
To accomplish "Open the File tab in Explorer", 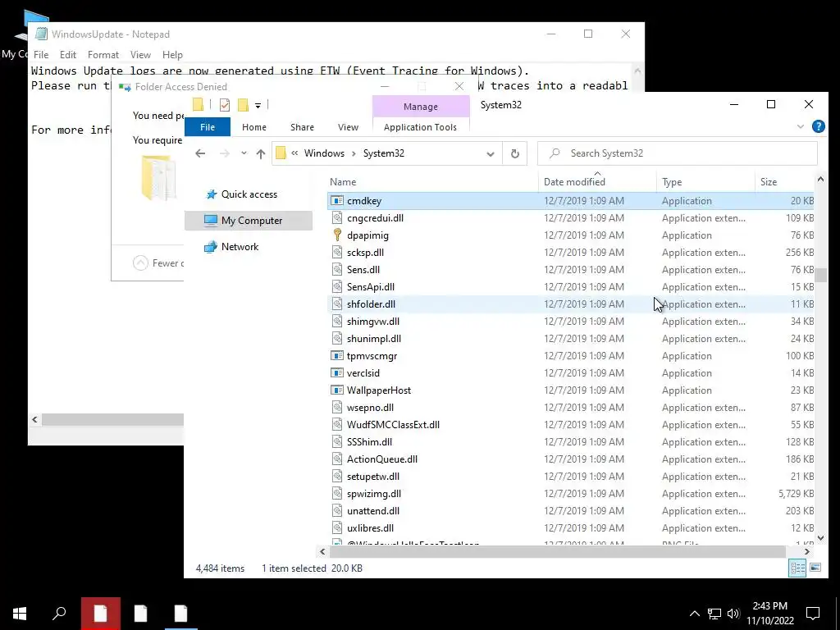I will coord(208,127).
